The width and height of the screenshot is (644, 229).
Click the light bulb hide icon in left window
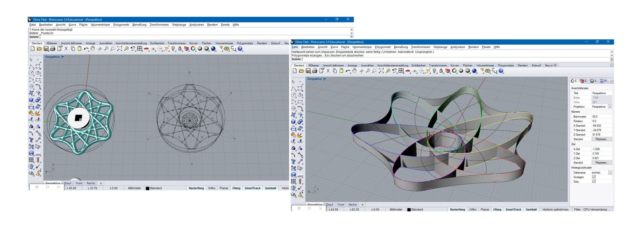click(173, 49)
